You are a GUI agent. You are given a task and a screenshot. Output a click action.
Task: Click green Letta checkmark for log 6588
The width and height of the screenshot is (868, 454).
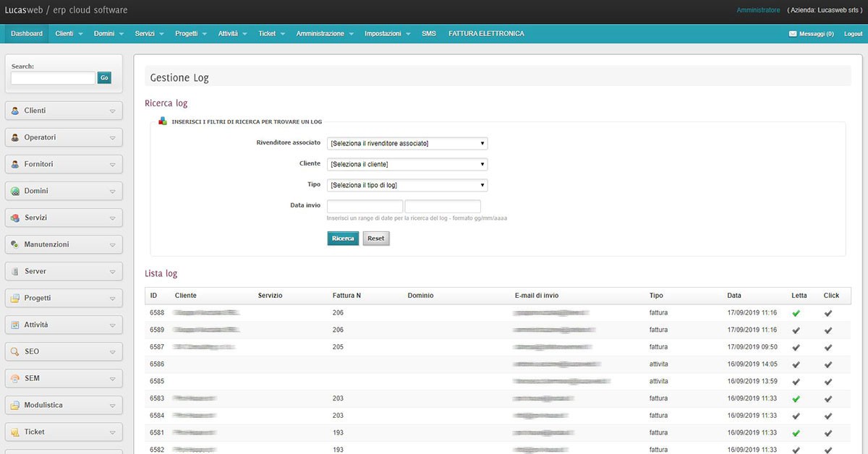[796, 313]
